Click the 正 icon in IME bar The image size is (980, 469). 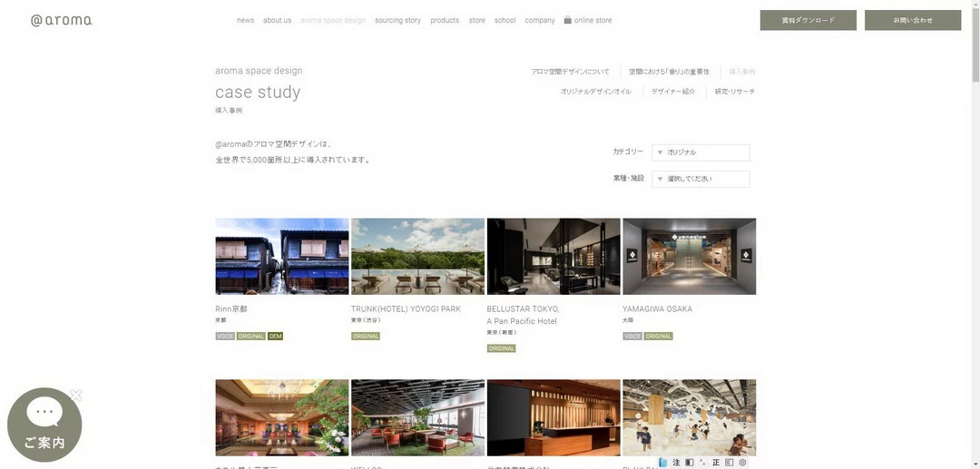coord(716,463)
